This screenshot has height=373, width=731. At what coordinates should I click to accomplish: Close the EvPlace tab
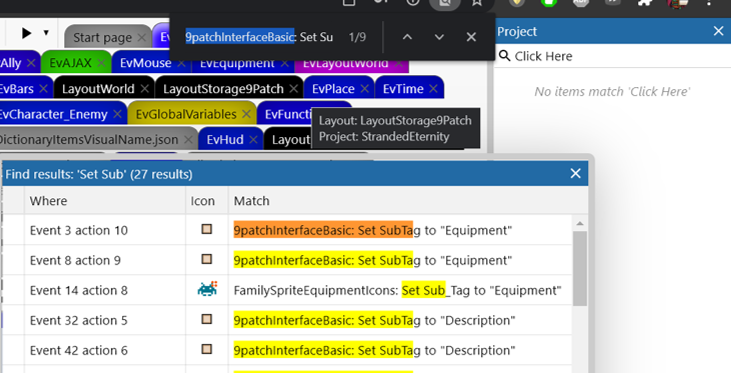(365, 89)
